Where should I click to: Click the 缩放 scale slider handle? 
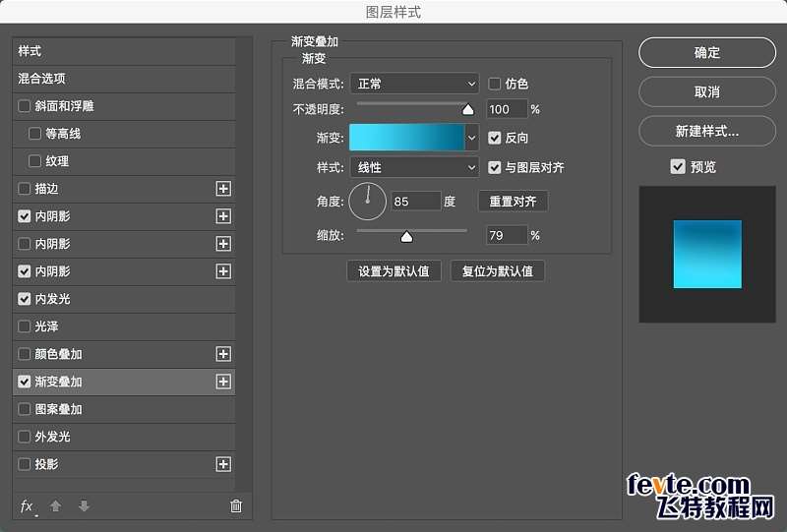[406, 236]
